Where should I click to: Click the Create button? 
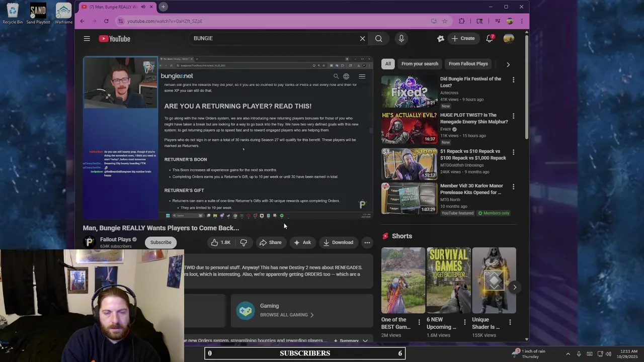tap(463, 38)
